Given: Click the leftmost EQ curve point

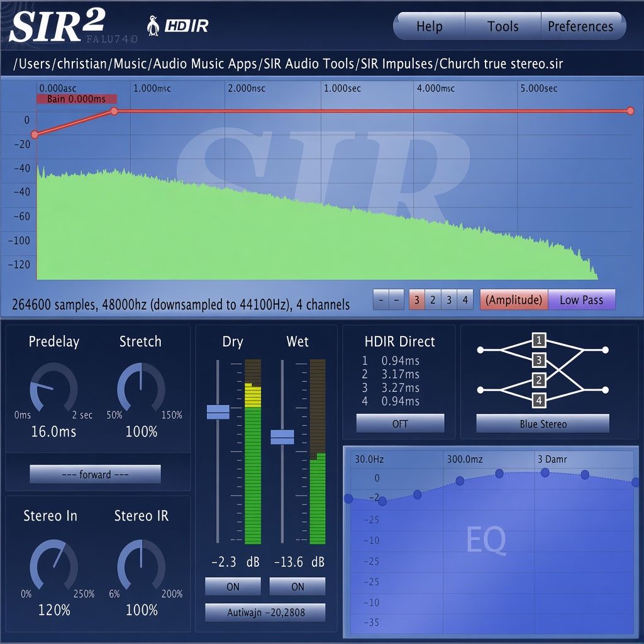Looking at the screenshot, I should pos(348,499).
